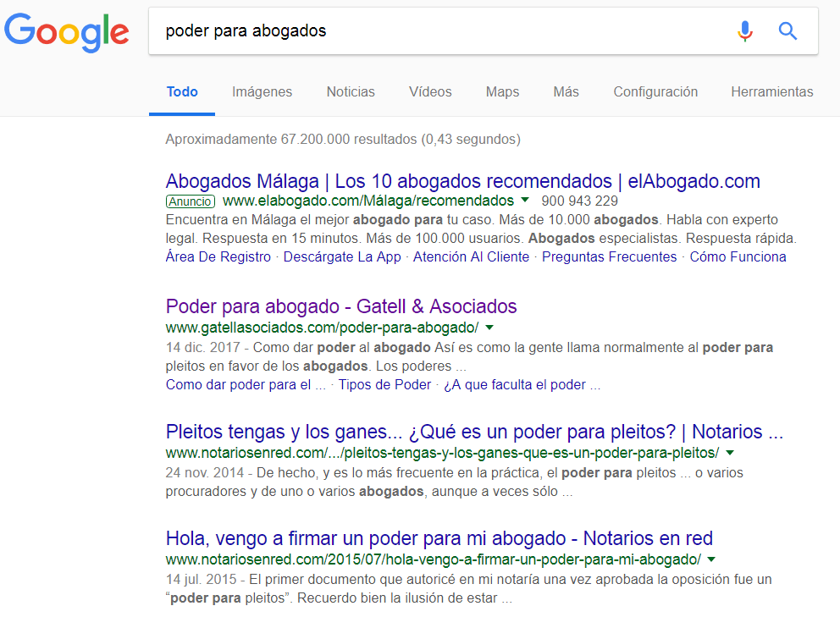Expand the dropdown arrow next to elabogado.com URL
The height and width of the screenshot is (617, 840).
(x=525, y=201)
